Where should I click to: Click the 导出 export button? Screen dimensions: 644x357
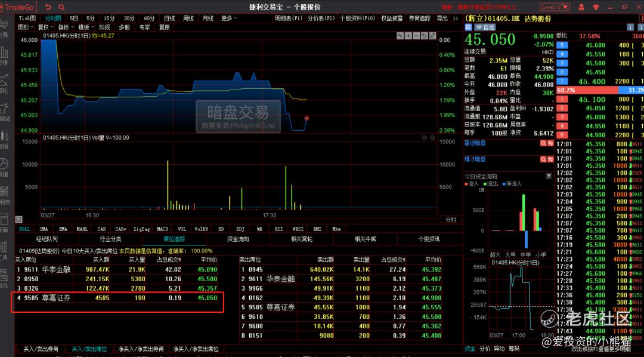point(442,18)
